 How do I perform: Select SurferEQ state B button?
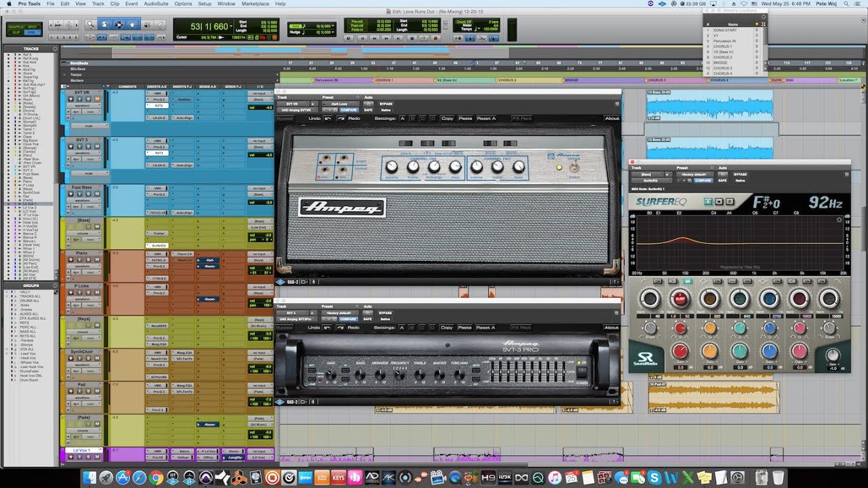[x=730, y=201]
